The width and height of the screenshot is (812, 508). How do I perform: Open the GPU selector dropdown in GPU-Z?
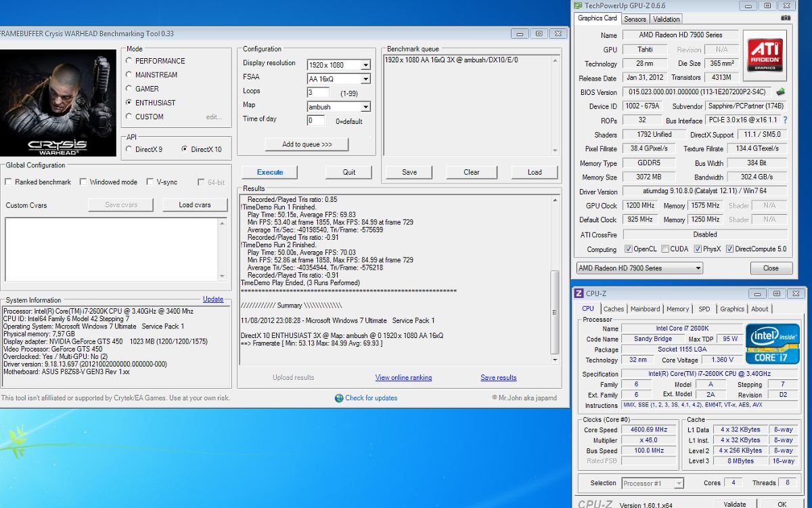click(x=639, y=268)
